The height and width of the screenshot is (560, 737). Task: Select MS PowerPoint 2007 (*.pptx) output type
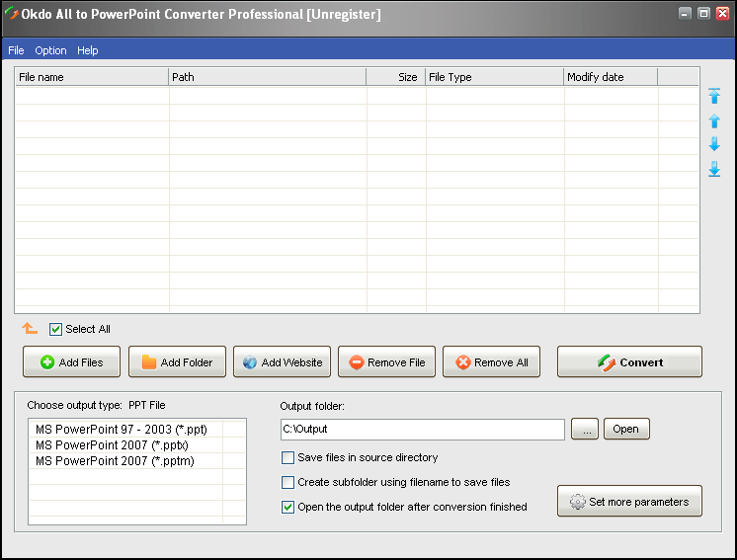point(125,445)
